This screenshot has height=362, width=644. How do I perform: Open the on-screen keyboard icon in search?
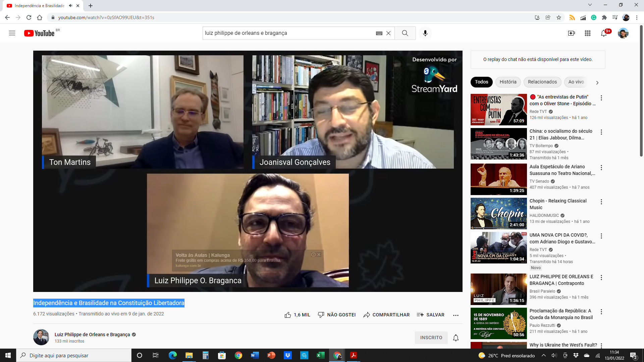(x=379, y=33)
